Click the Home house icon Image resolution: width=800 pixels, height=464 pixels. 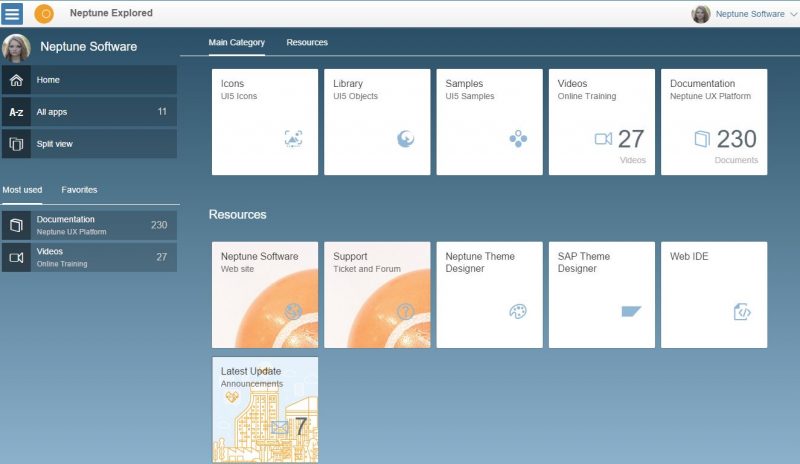pyautogui.click(x=16, y=80)
